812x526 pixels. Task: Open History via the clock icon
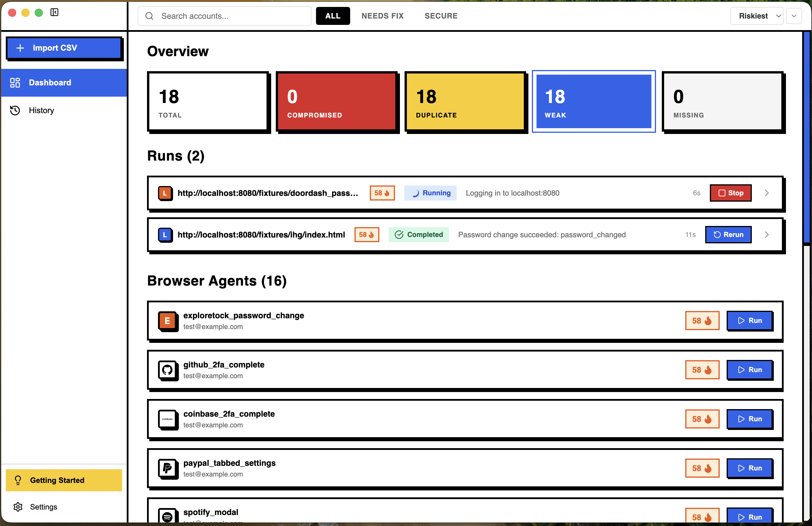point(15,110)
